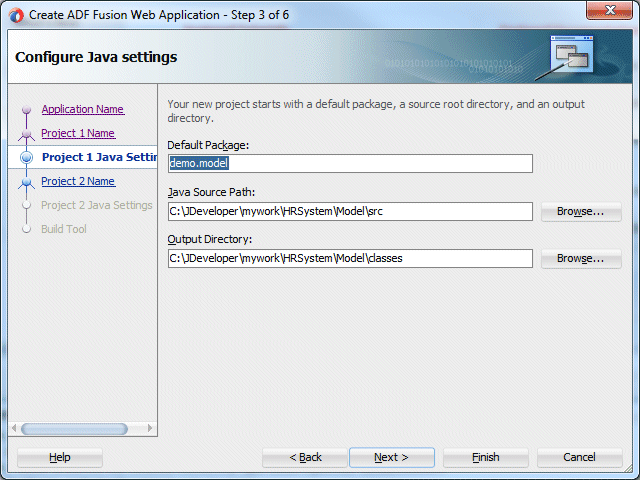This screenshot has width=640, height=480.
Task: Browse for the Output Directory
Action: pyautogui.click(x=581, y=258)
